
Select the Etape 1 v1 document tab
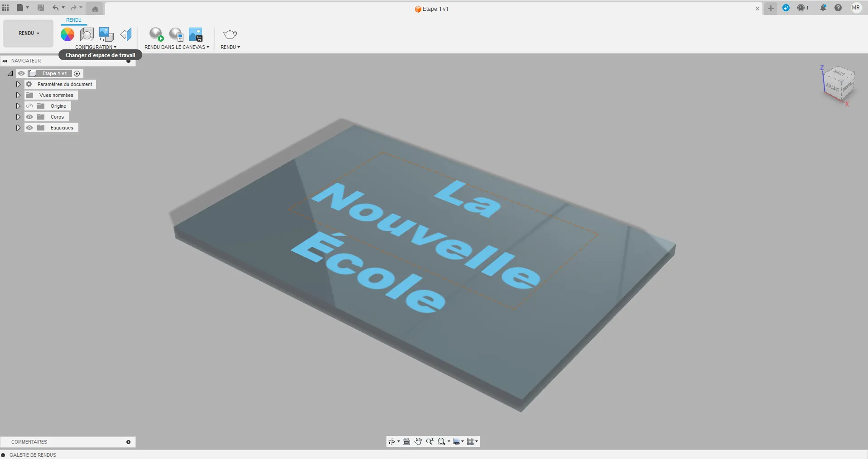click(x=432, y=9)
